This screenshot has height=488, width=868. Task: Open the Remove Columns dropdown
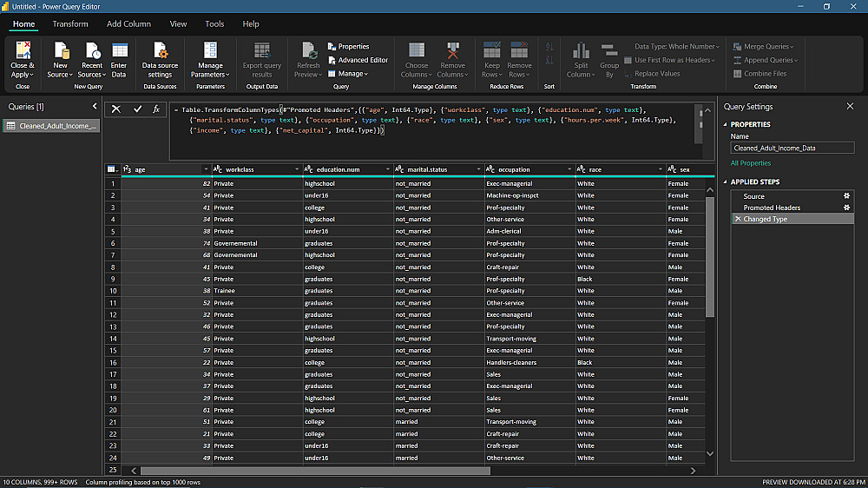451,75
